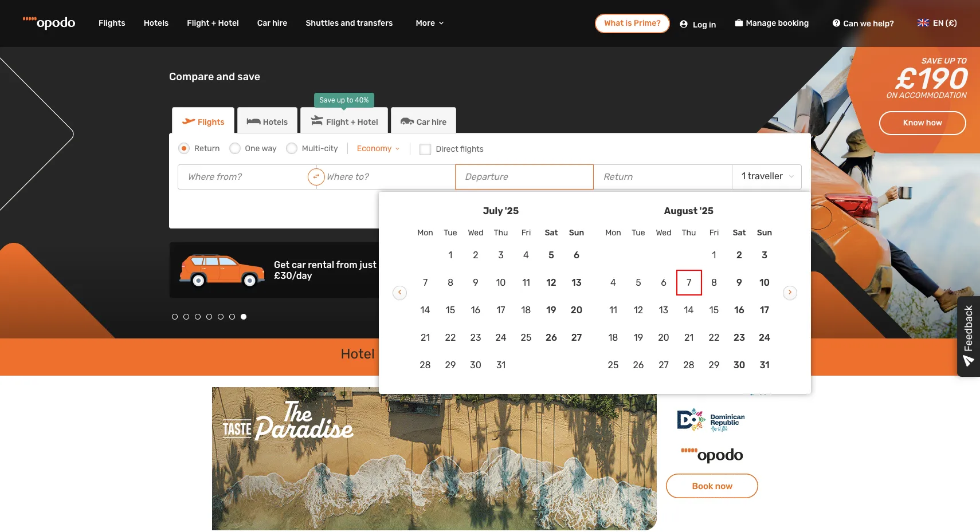Click the swap origin and destination icon
The image size is (980, 532).
[x=316, y=177]
